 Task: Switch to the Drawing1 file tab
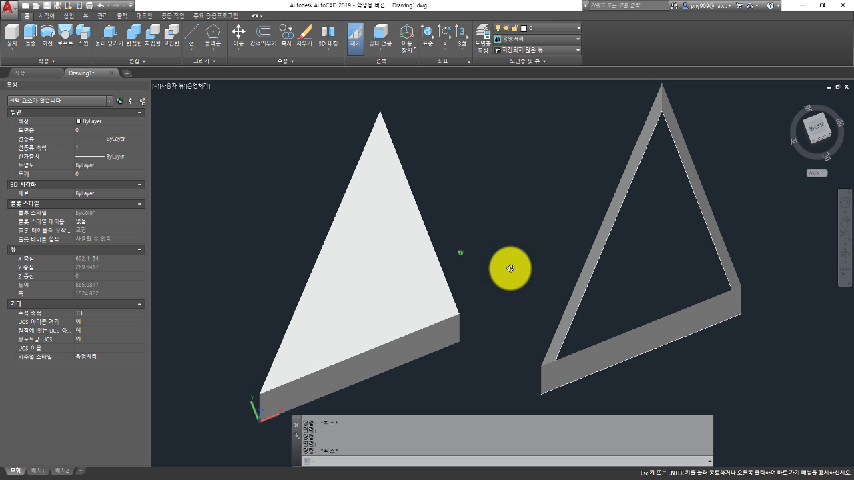(80, 73)
